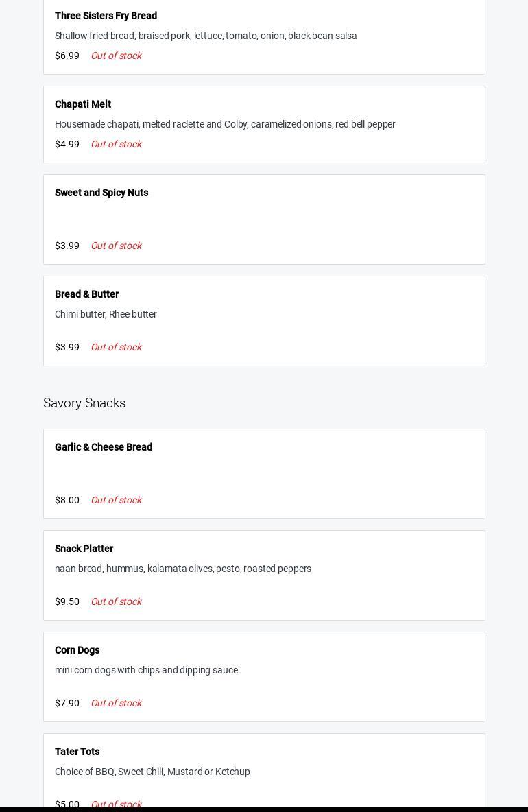
Task: Click Out of stock label under Chapati Melt
Action: tap(116, 144)
